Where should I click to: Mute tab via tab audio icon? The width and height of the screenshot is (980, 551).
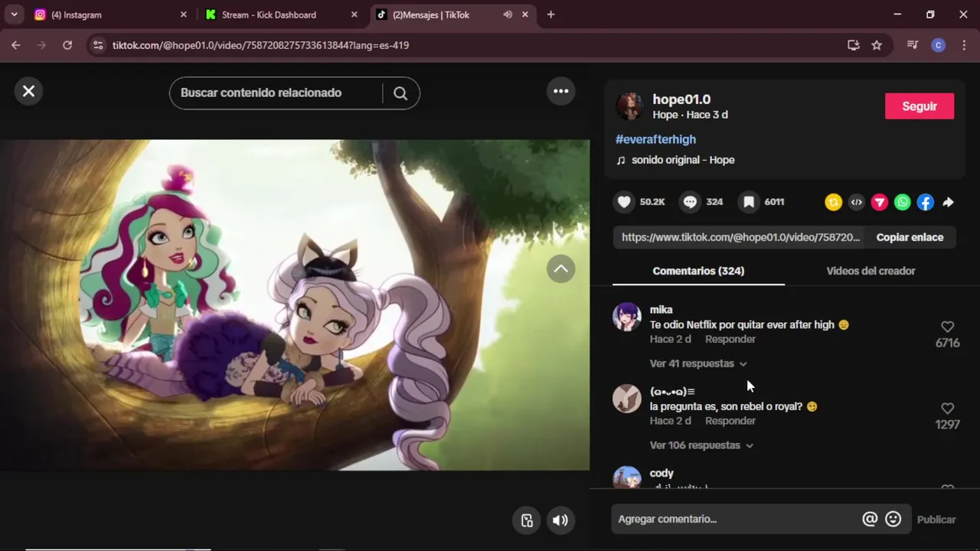click(508, 15)
